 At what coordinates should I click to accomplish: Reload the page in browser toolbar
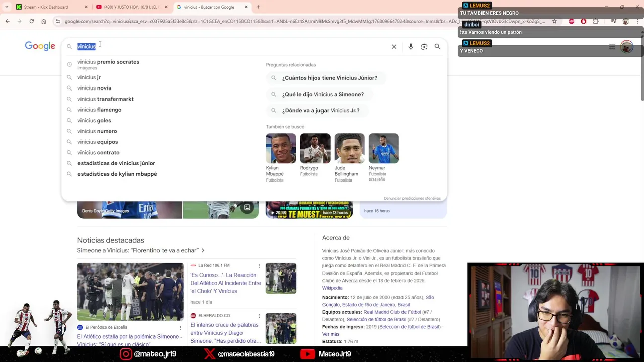click(31, 21)
